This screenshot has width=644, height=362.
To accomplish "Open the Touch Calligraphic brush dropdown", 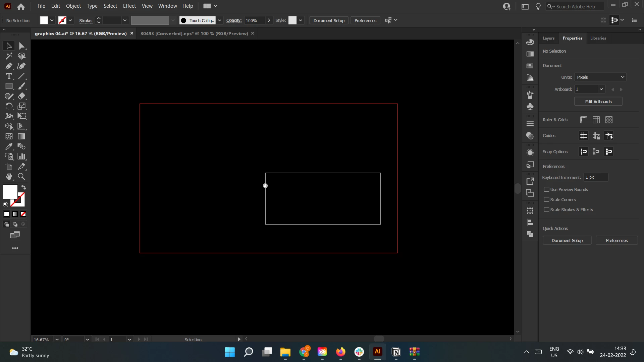I will pos(219,20).
